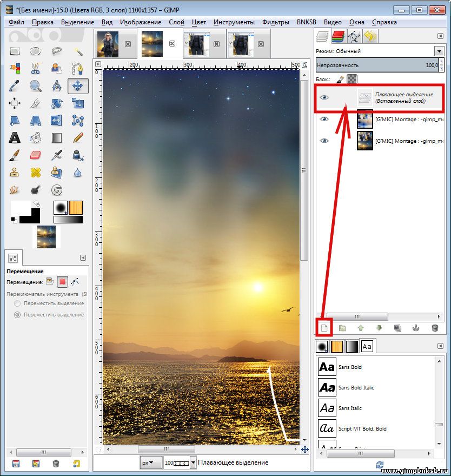The height and width of the screenshot is (476, 451).
Task: Select the Move tool
Action: (x=78, y=86)
